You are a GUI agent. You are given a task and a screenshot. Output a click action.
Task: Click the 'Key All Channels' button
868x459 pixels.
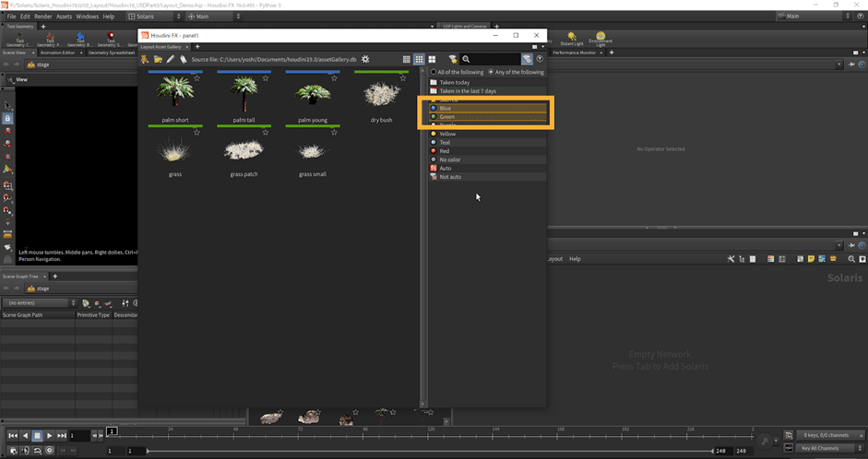tap(830, 449)
